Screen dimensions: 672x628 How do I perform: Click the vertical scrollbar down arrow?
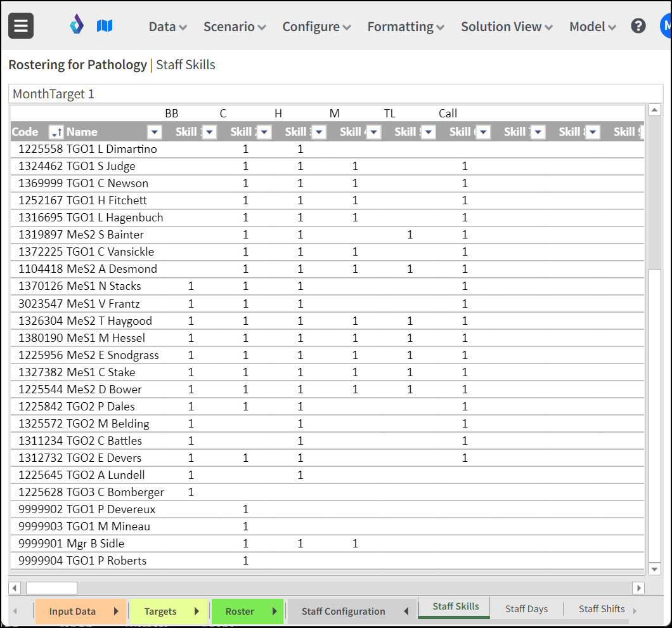654,569
